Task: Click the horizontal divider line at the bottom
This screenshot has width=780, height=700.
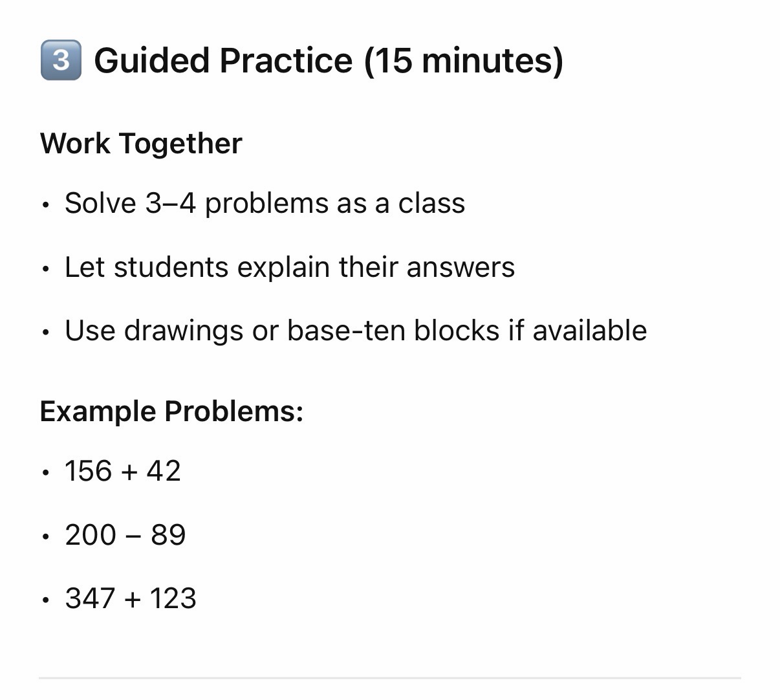Action: (x=389, y=678)
